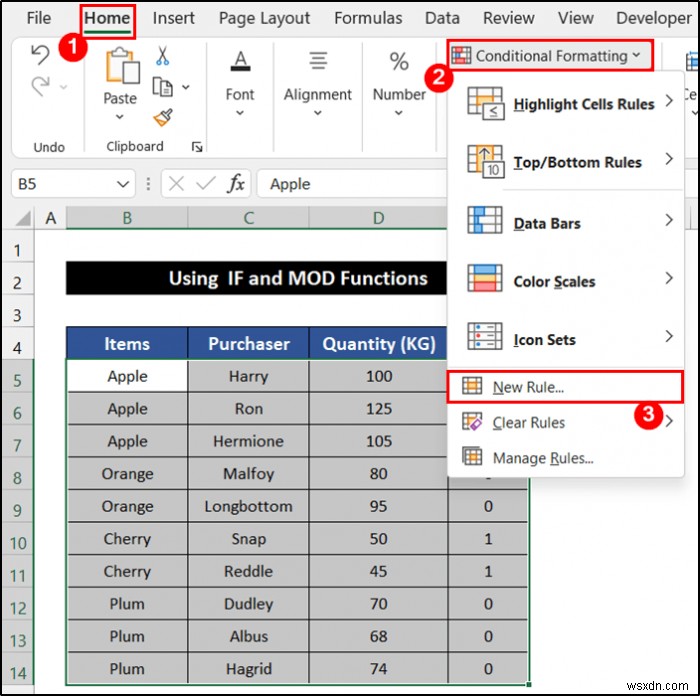Click the Data Bars icon

tap(484, 220)
